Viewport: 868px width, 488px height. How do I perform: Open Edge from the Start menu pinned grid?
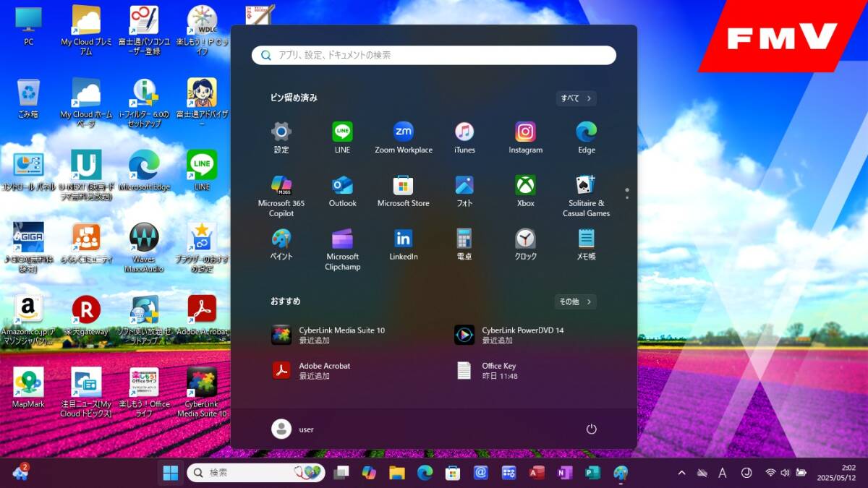pos(587,137)
